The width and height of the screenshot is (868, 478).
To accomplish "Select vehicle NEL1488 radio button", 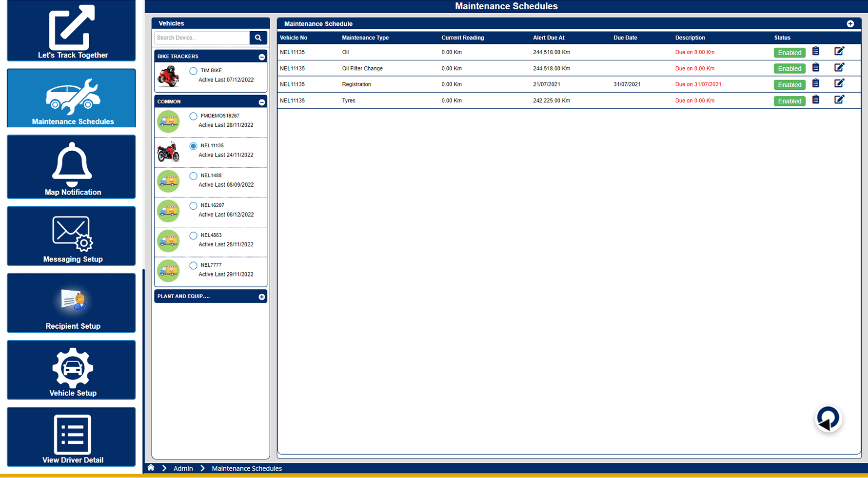I will (x=194, y=176).
